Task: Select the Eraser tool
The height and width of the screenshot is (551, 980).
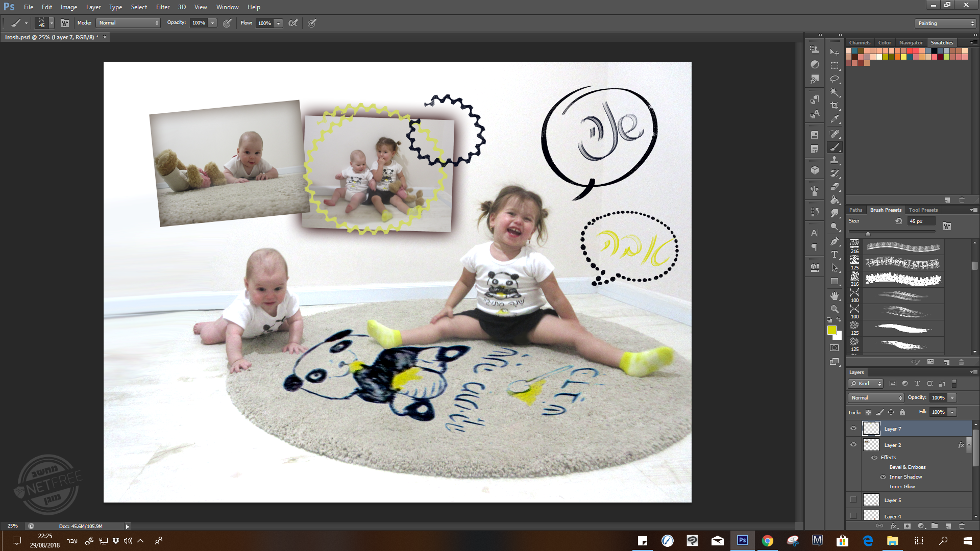Action: coord(835,187)
